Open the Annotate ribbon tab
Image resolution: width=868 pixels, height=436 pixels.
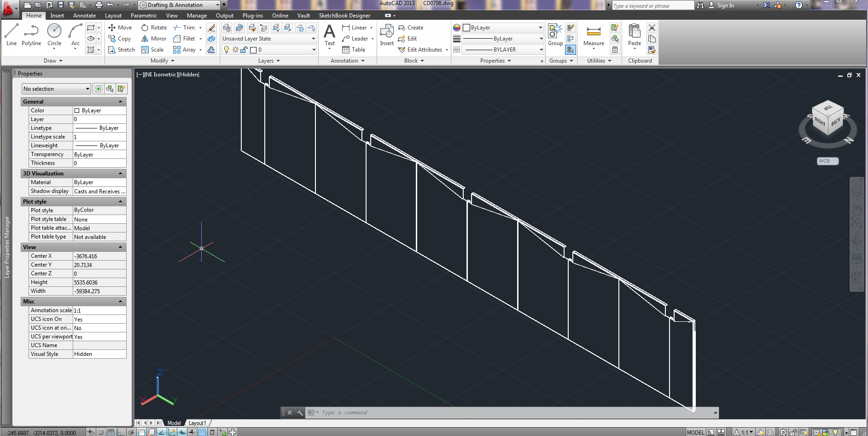click(x=84, y=15)
